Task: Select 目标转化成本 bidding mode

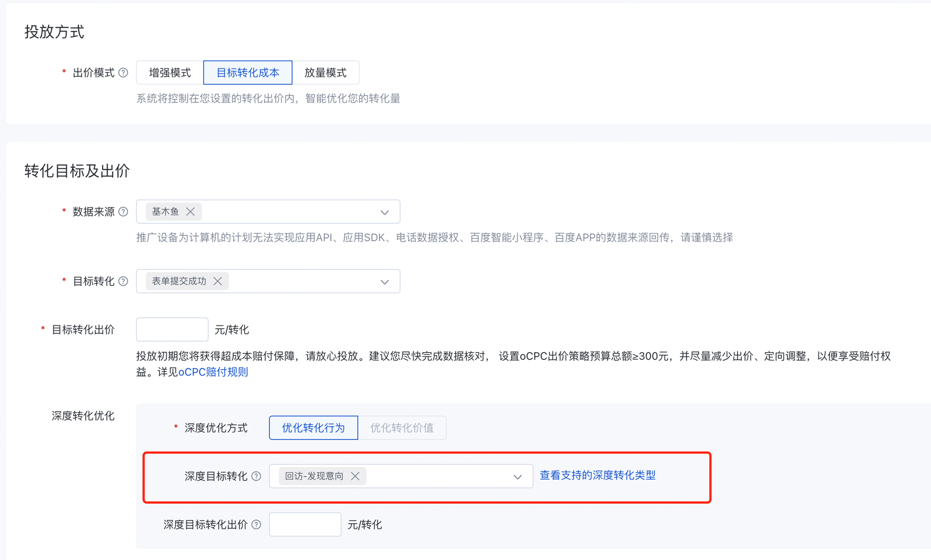Action: (x=247, y=73)
